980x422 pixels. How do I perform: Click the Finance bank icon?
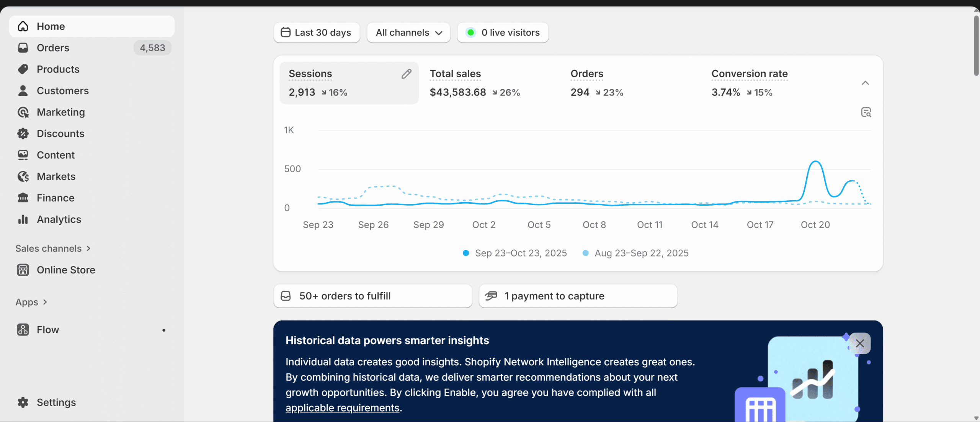23,198
